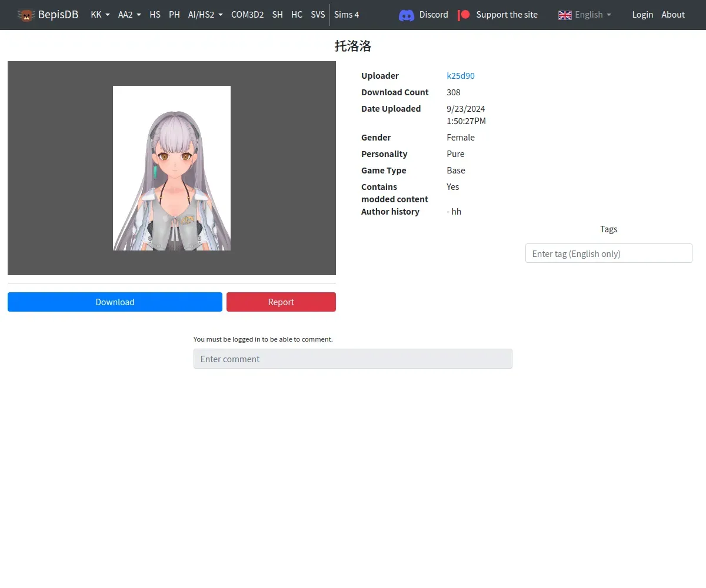
Task: Click the BepisDB home link text
Action: [x=58, y=15]
